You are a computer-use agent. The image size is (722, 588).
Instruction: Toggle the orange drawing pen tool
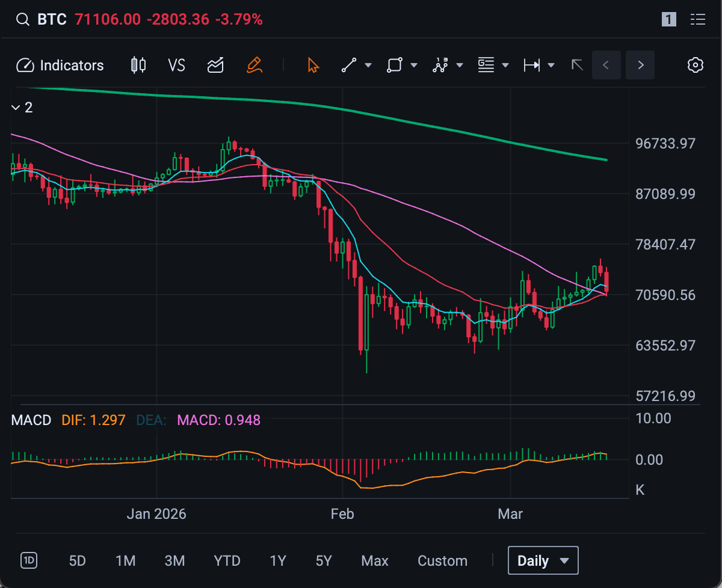point(255,66)
